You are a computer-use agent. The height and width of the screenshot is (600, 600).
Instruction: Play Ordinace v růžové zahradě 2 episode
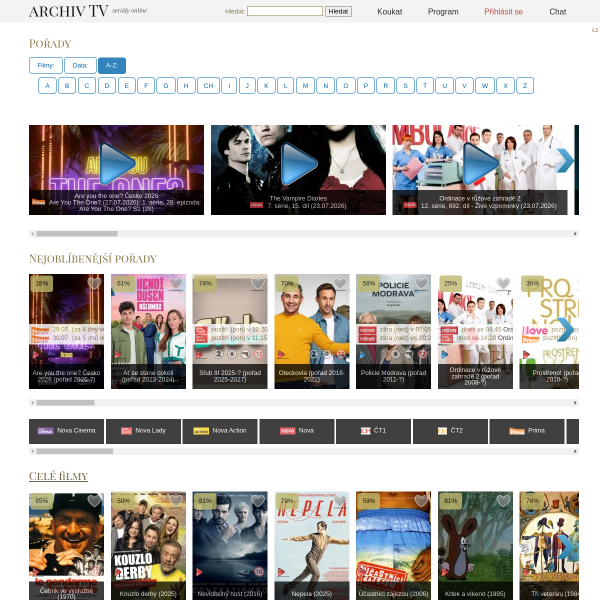pyautogui.click(x=481, y=164)
